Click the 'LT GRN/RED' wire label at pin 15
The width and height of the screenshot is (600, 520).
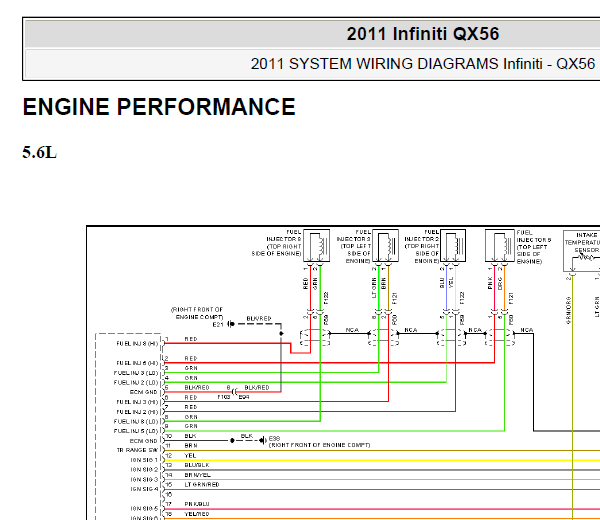pos(202,484)
